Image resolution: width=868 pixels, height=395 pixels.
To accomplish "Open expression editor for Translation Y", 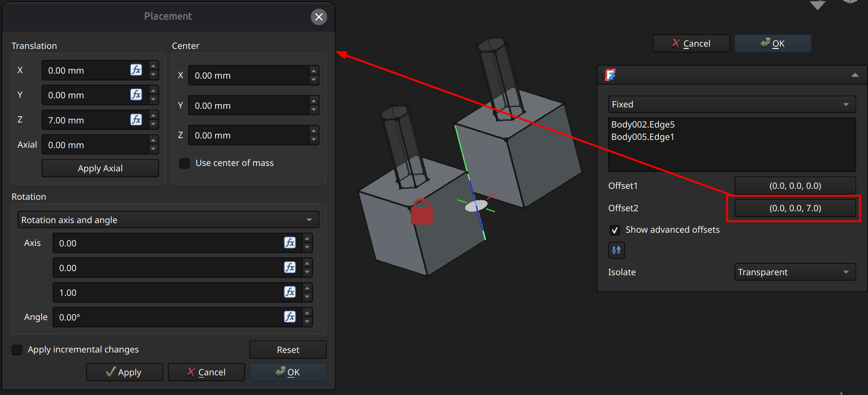I will (x=136, y=95).
